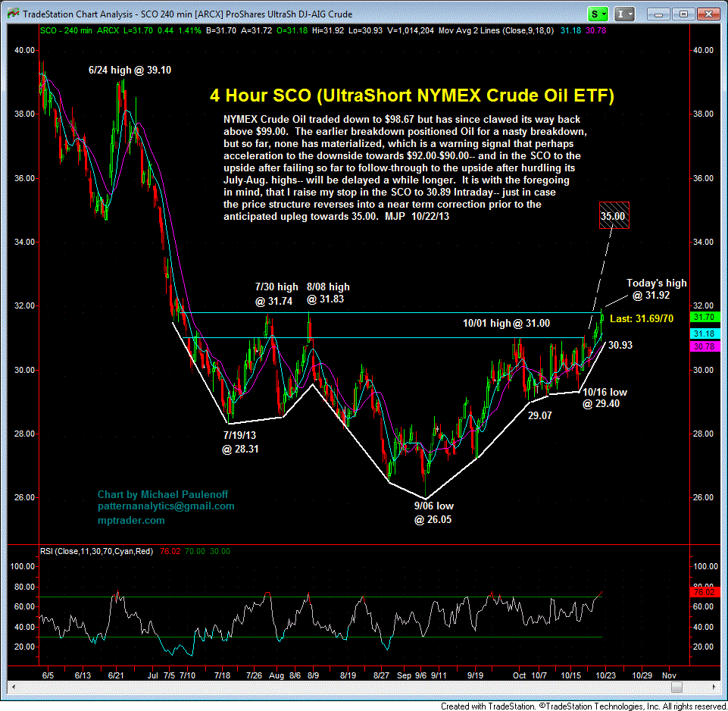
Task: Close the Chart Analysis window
Action: tap(708, 14)
